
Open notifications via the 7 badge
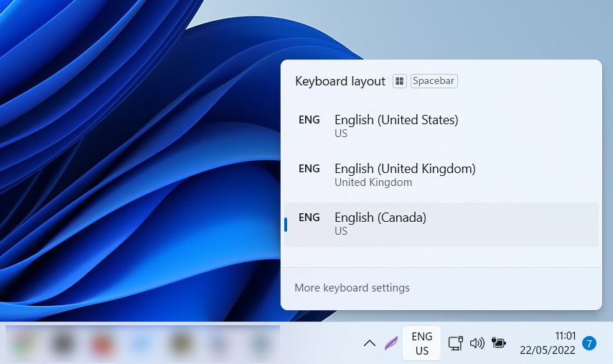coord(589,343)
